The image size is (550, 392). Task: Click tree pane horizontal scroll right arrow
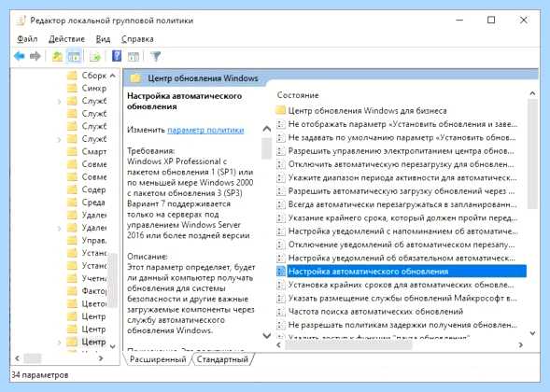[101, 358]
